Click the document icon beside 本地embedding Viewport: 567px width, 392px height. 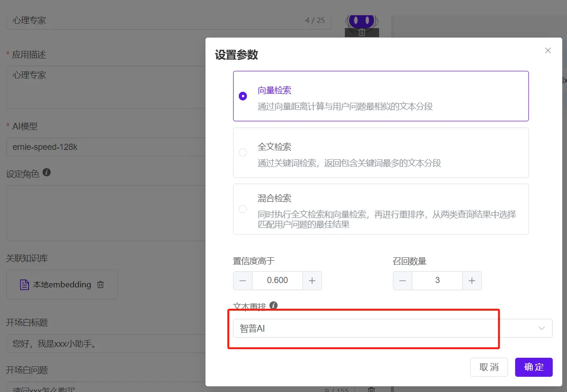[x=24, y=284]
